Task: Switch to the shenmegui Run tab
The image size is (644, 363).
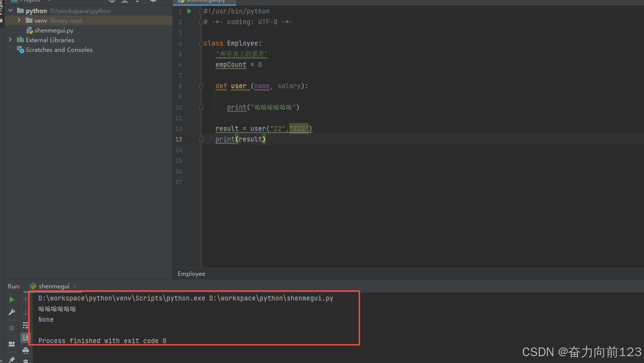Action: (54, 286)
